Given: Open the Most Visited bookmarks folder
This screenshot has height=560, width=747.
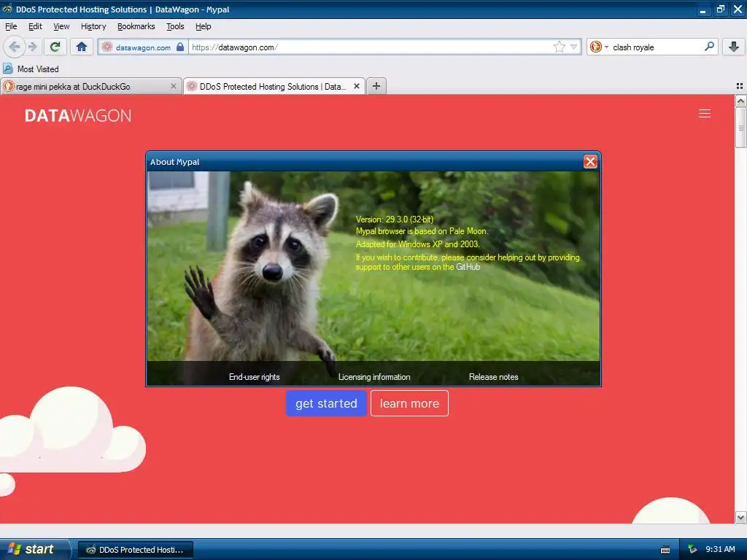Looking at the screenshot, I should click(x=31, y=69).
